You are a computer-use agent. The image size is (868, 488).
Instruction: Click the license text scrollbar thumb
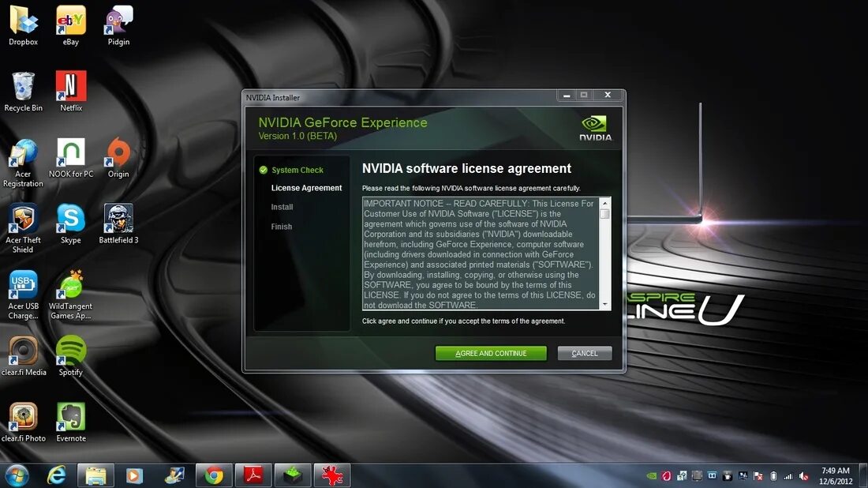604,214
